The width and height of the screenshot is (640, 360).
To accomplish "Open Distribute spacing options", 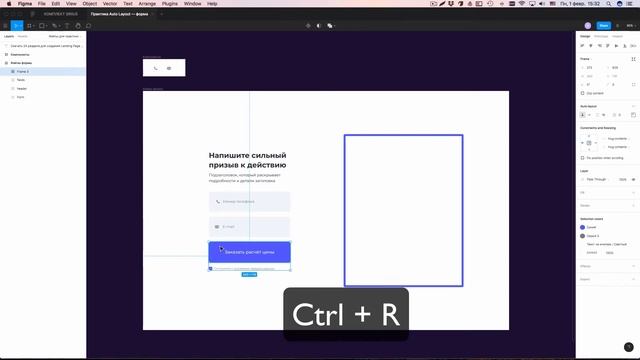I will click(x=633, y=46).
